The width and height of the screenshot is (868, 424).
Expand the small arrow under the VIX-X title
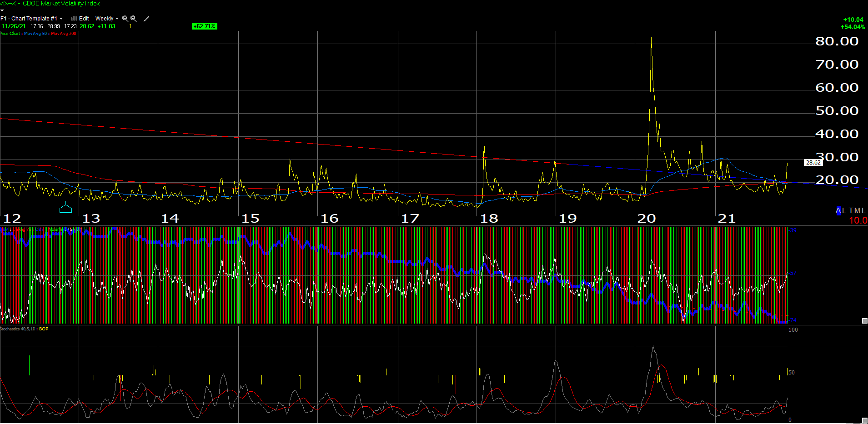click(x=2, y=10)
